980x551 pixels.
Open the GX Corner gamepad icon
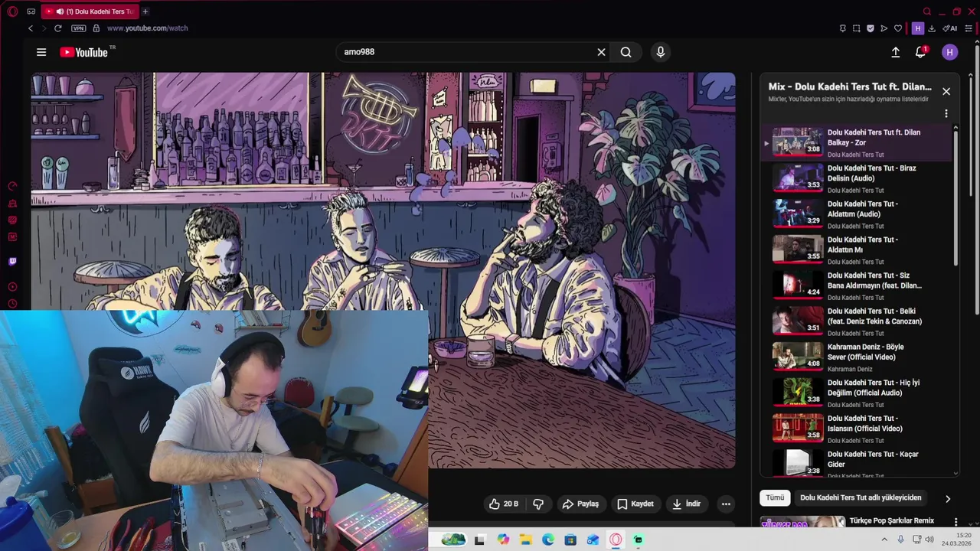tap(31, 11)
